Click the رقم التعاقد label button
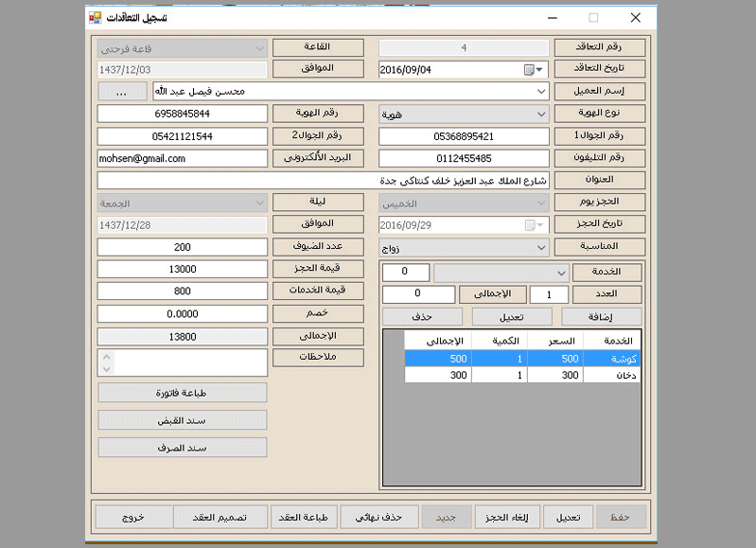The width and height of the screenshot is (756, 548). [600, 47]
